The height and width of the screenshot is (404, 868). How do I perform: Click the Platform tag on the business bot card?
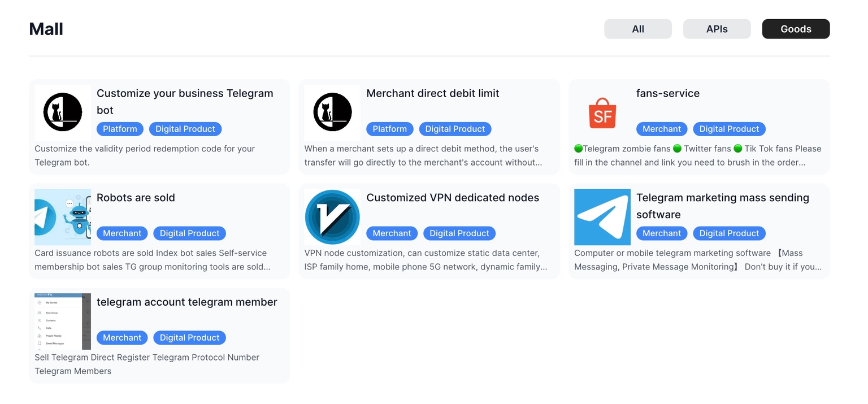pyautogui.click(x=120, y=129)
